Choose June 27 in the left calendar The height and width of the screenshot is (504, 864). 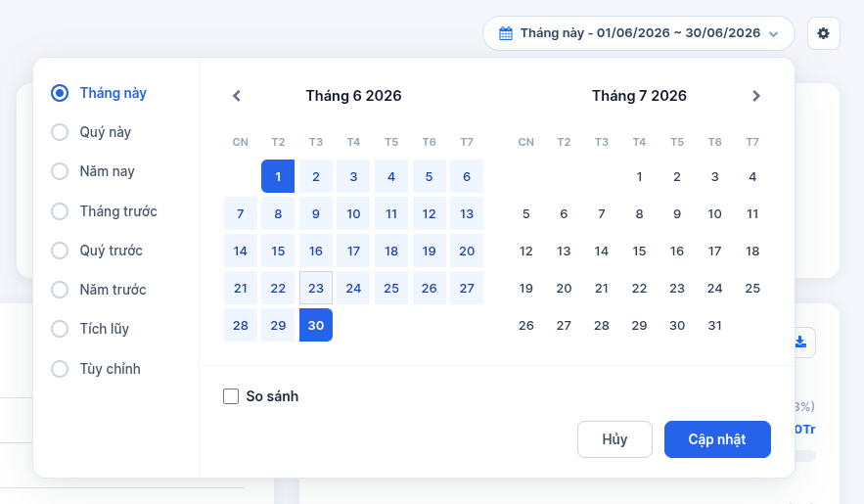467,288
